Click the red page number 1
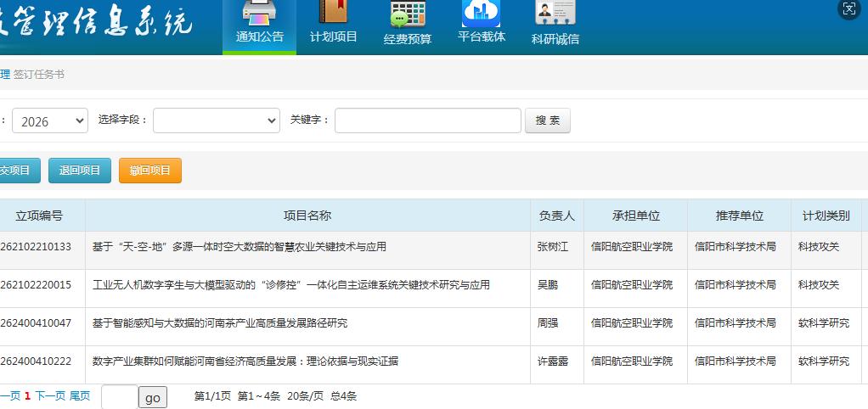 coord(28,396)
